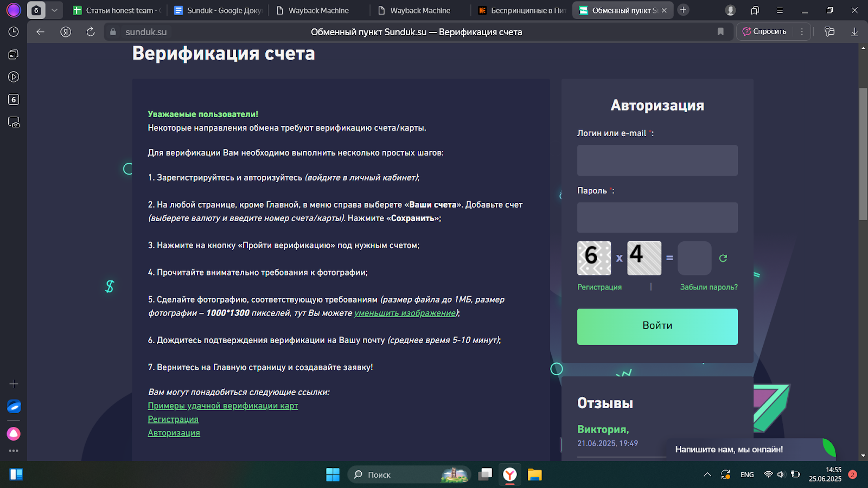868x488 pixels.
Task: Open the Спросить options three-dots menu
Action: [802, 32]
